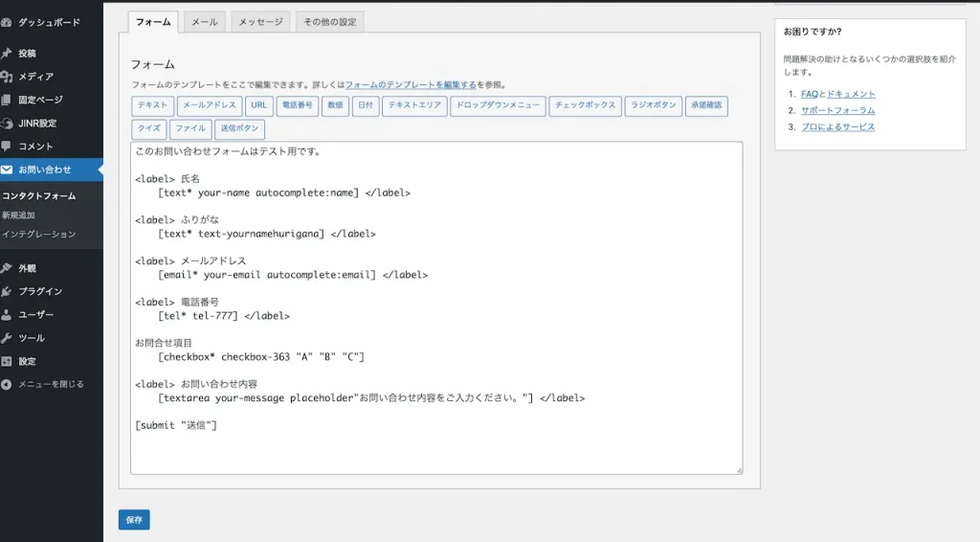The width and height of the screenshot is (980, 542).
Task: Open the ユーザー user icon
Action: (x=7, y=314)
